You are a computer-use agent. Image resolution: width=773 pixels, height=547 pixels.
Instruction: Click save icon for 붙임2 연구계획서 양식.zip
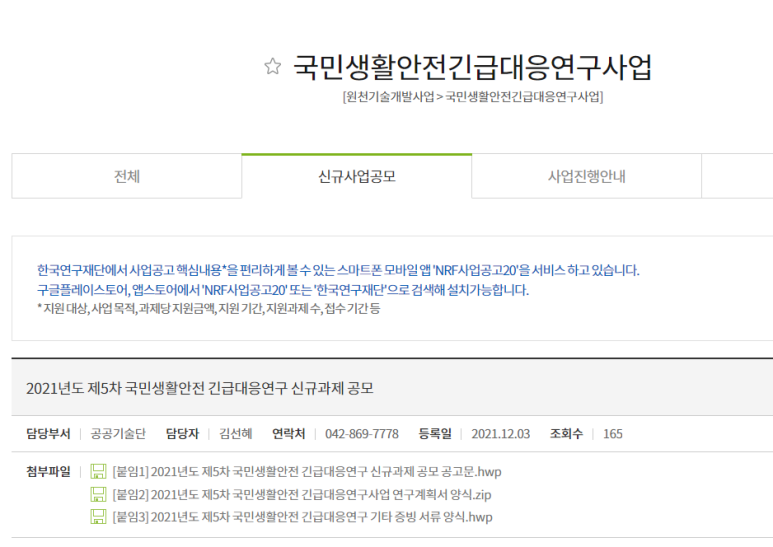point(98,494)
